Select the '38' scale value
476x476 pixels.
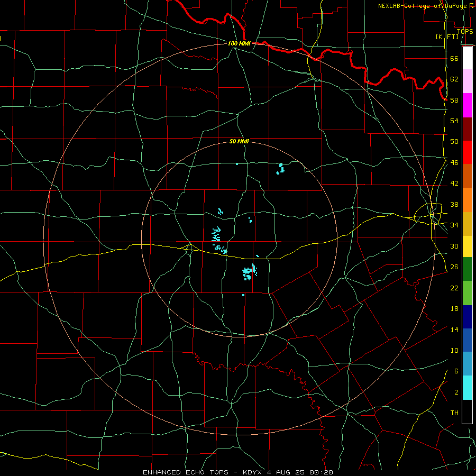point(454,204)
